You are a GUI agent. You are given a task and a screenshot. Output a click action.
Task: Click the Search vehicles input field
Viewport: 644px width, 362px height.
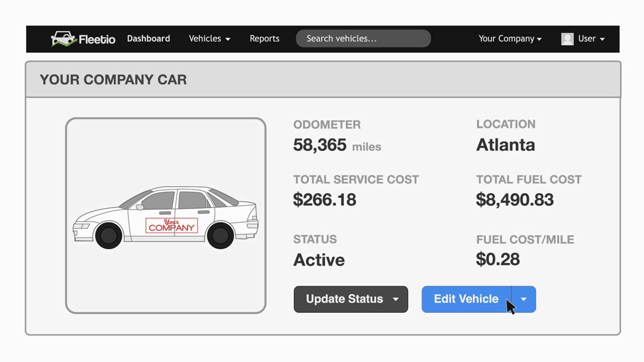363,39
